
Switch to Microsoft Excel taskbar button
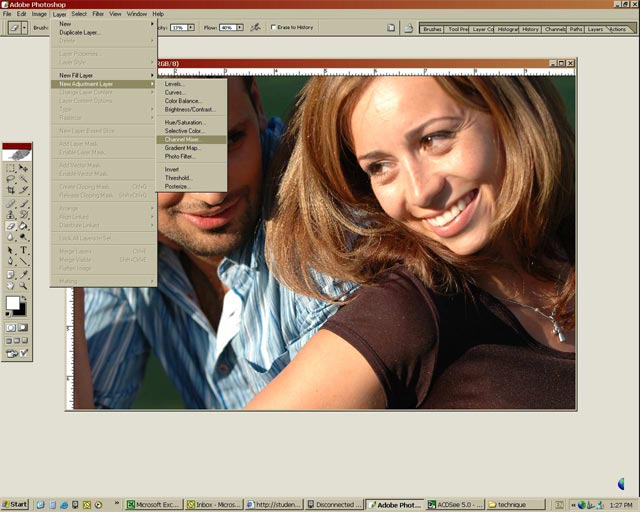point(153,505)
